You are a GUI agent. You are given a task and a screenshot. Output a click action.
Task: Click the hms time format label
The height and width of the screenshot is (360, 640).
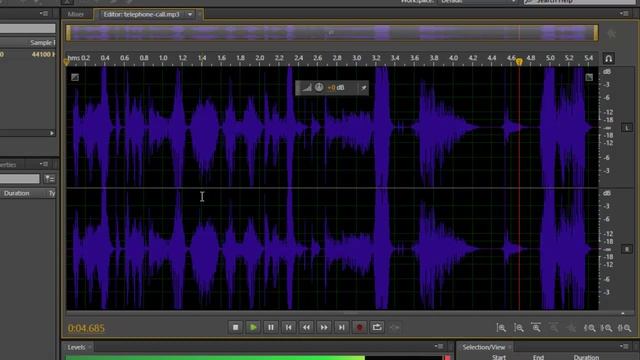point(73,58)
